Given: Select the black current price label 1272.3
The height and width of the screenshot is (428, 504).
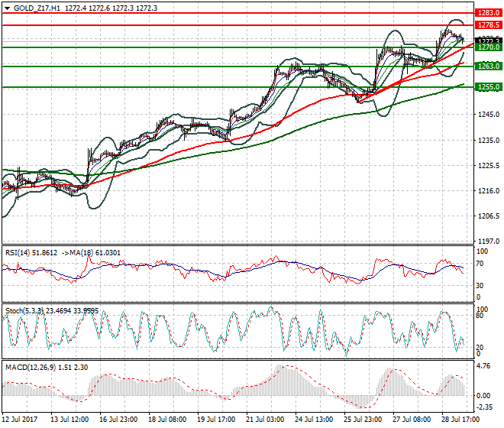Looking at the screenshot, I should (x=488, y=41).
